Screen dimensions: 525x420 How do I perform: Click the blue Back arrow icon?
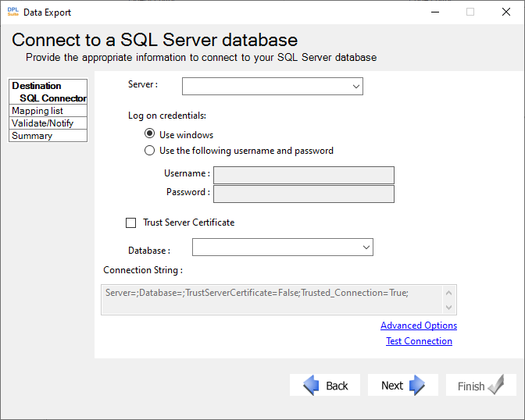pos(312,385)
